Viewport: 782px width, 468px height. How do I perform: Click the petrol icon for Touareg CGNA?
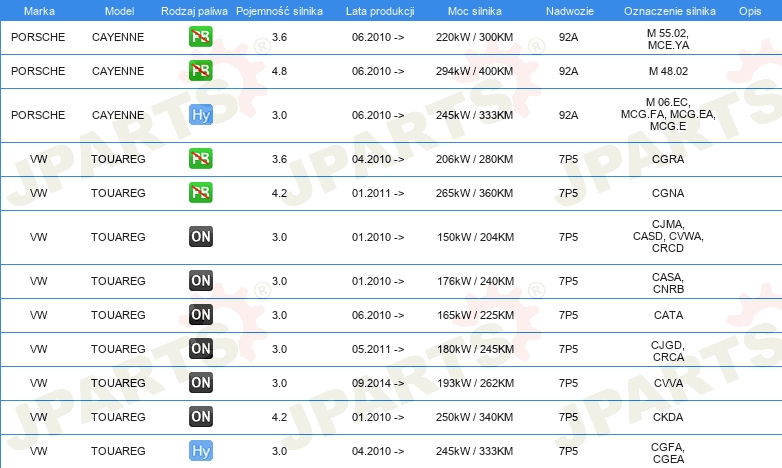pyautogui.click(x=200, y=193)
